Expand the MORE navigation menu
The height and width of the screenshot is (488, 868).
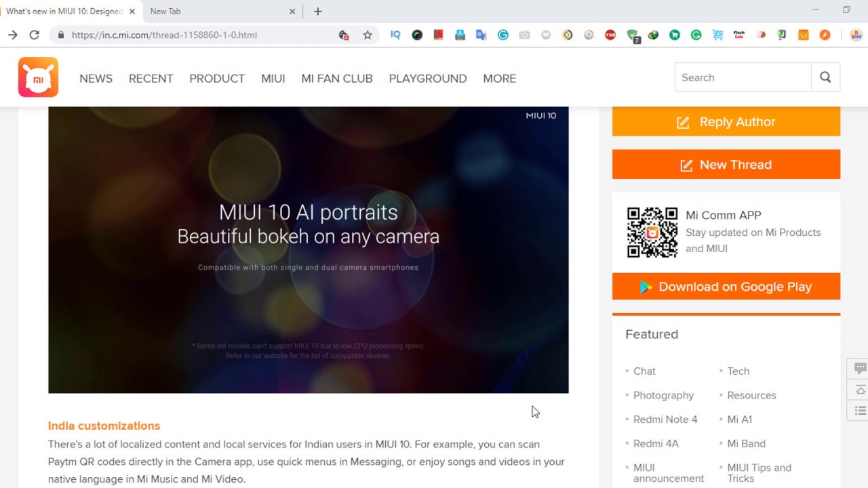500,79
